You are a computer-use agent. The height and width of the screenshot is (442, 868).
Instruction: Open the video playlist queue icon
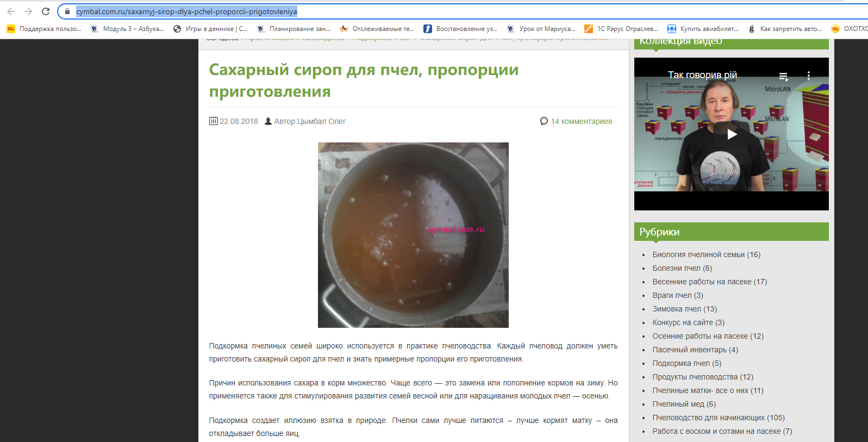pos(783,76)
